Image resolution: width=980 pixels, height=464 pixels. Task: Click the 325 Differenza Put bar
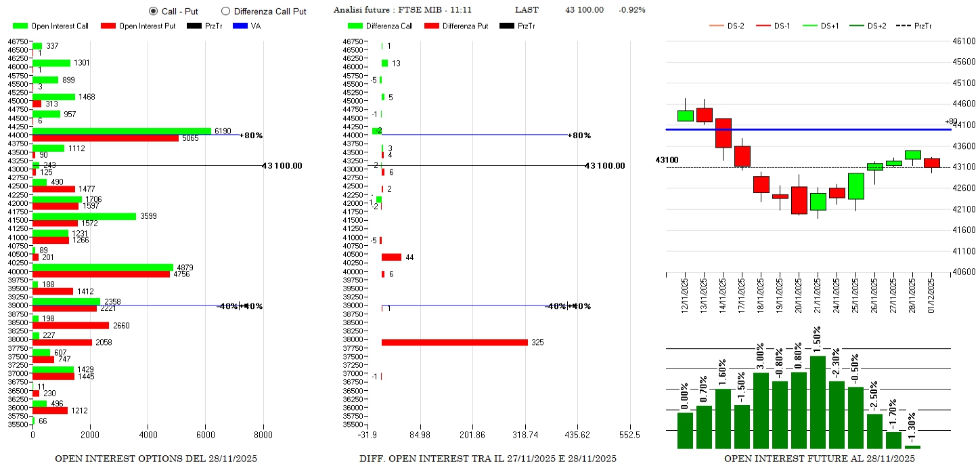pos(454,343)
